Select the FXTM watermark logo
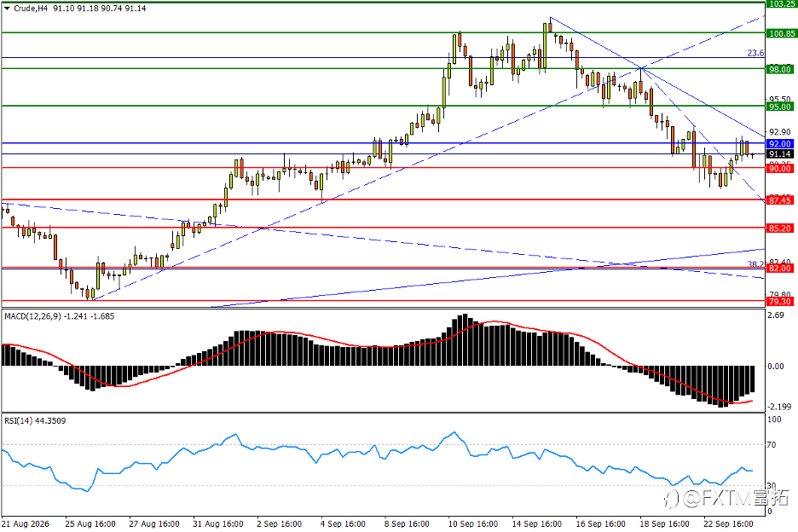 [x=726, y=498]
